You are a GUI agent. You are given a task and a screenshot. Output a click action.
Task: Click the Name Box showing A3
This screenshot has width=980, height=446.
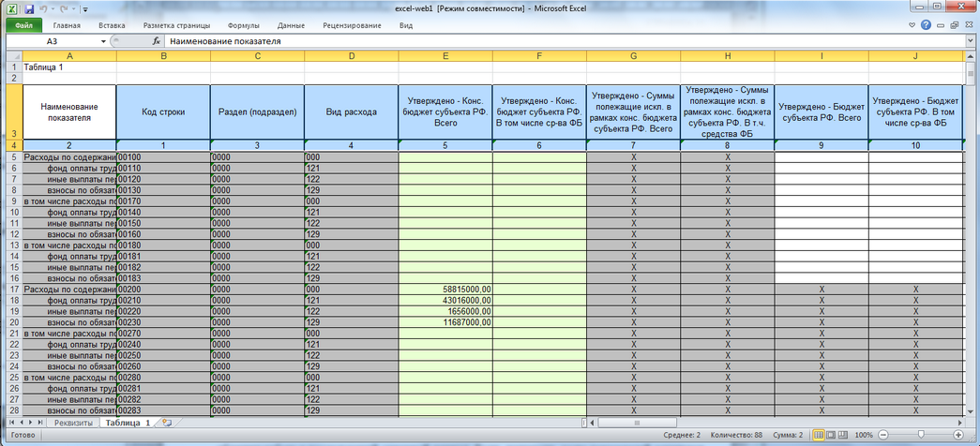(52, 41)
